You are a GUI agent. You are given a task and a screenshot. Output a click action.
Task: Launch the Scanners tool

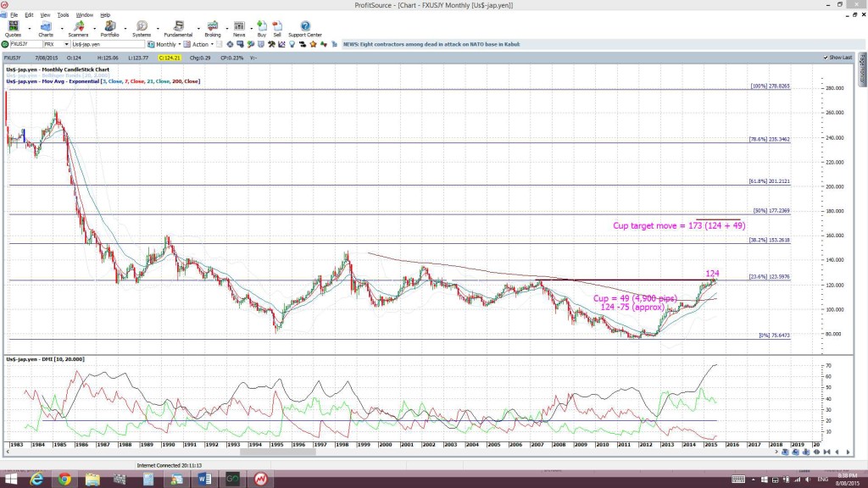coord(78,29)
